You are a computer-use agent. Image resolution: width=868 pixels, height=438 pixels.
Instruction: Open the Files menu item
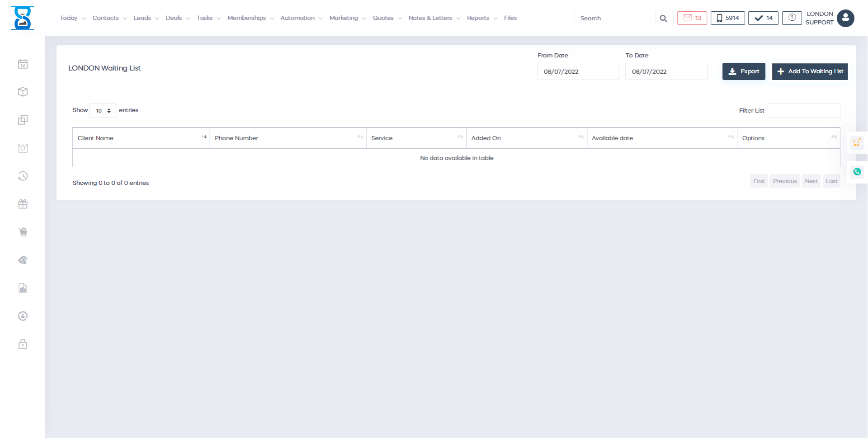[x=510, y=18]
